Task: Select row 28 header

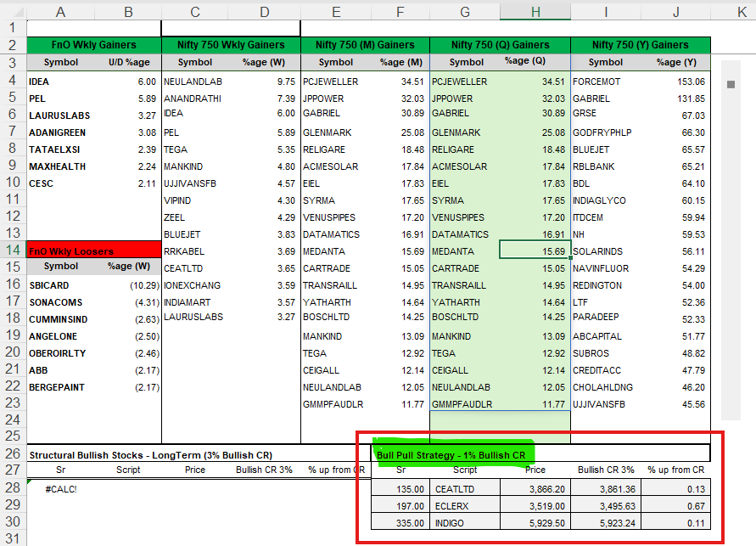Action: point(13,487)
